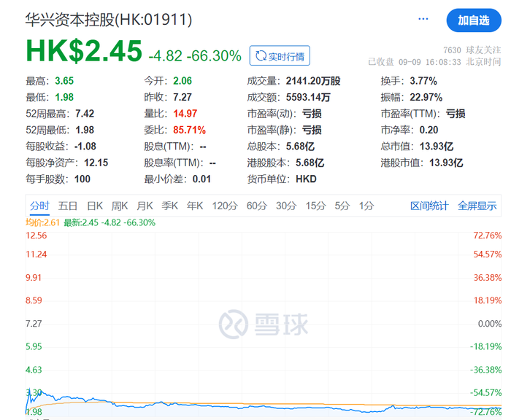Click the 成交额 value 5593.14万

click(x=308, y=97)
